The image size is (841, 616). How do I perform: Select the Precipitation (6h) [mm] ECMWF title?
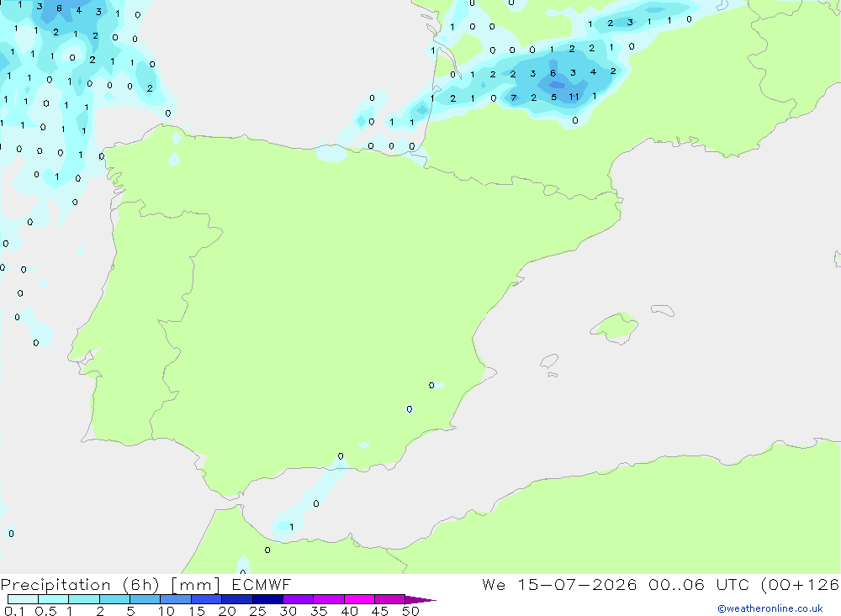[145, 585]
